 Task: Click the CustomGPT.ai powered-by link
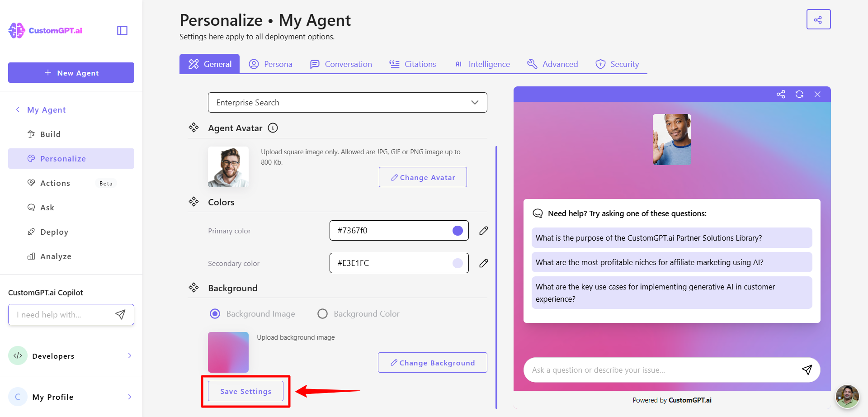pos(690,400)
